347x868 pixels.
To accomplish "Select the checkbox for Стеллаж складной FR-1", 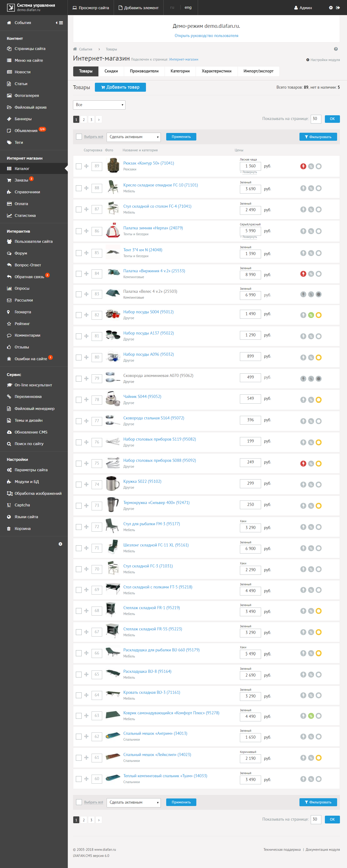I will pyautogui.click(x=79, y=611).
